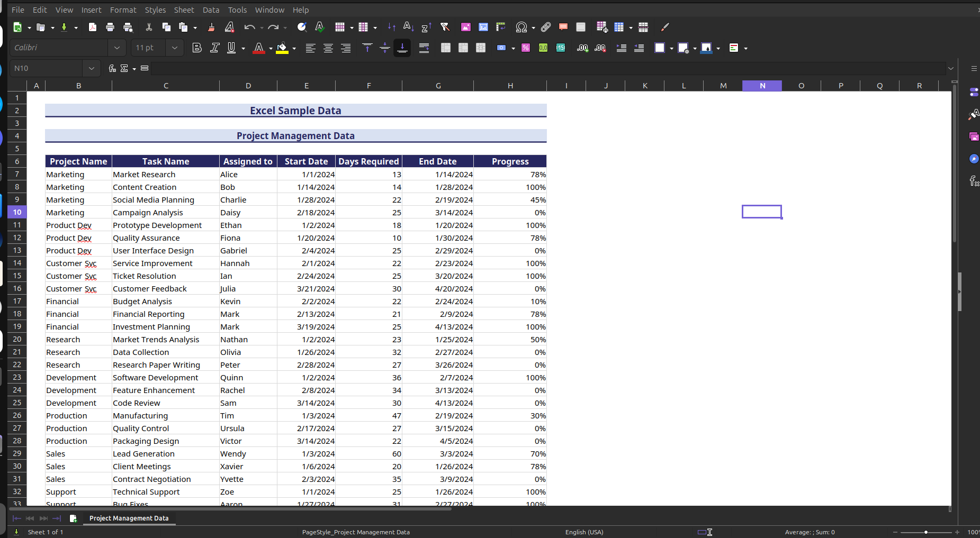Select row 10 header
The height and width of the screenshot is (538, 980).
17,212
